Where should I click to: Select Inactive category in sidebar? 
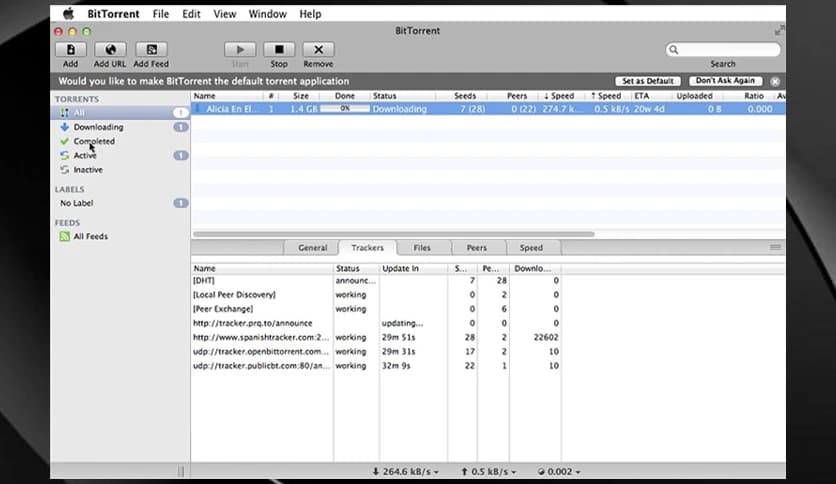(x=120, y=170)
